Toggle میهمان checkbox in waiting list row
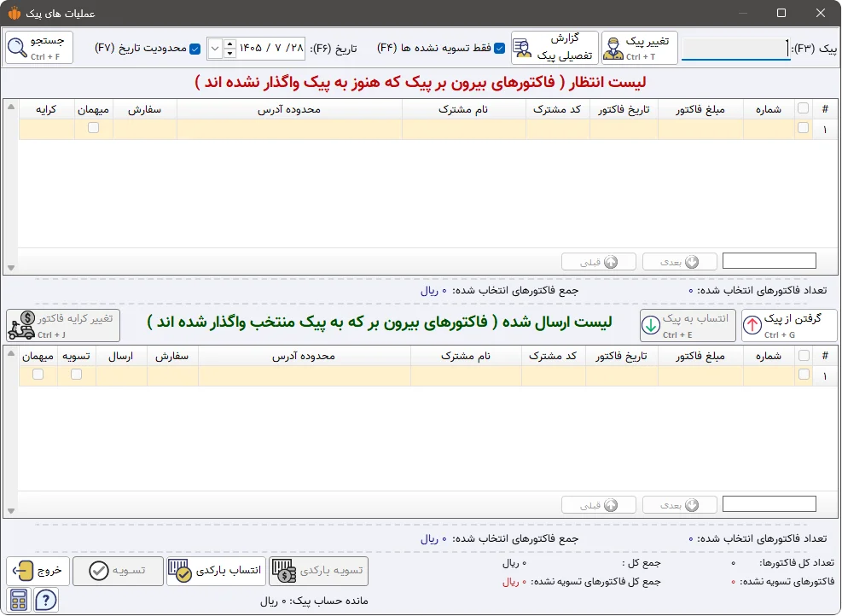This screenshot has width=842, height=616. (x=94, y=128)
